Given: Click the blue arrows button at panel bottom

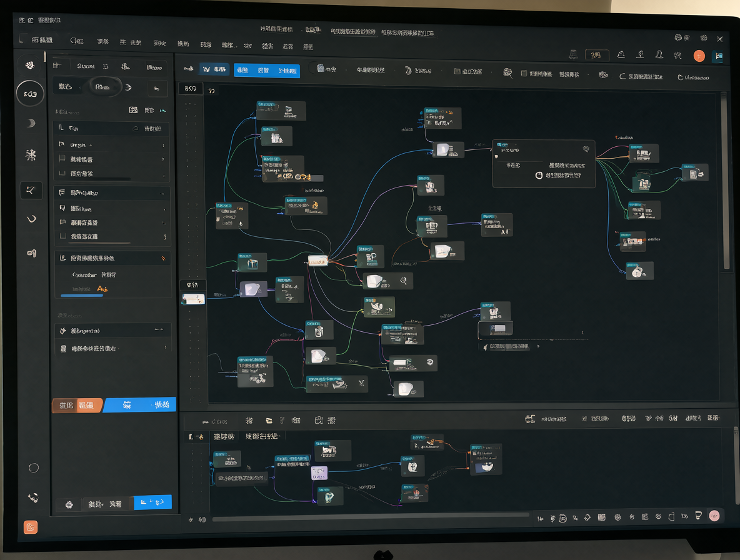Looking at the screenshot, I should click(x=152, y=502).
